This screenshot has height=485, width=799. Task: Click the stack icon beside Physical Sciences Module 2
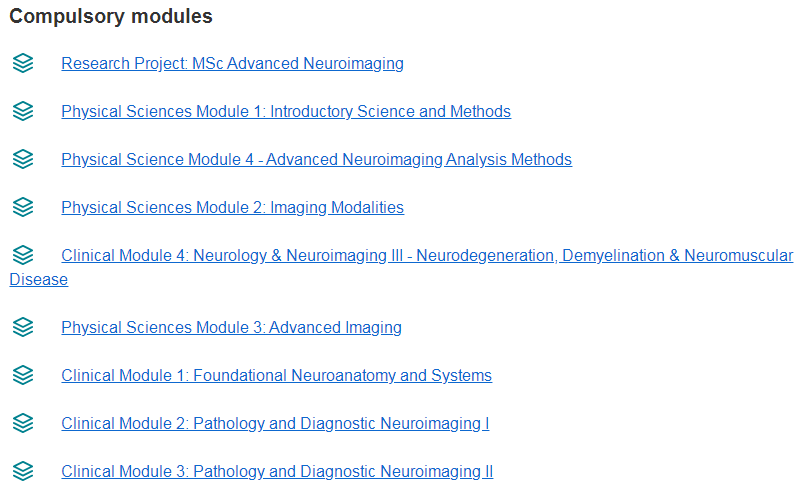23,207
